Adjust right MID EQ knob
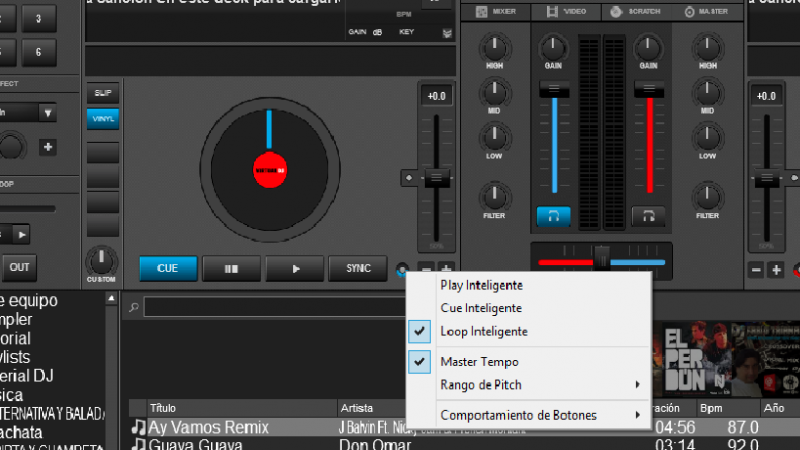 (707, 93)
